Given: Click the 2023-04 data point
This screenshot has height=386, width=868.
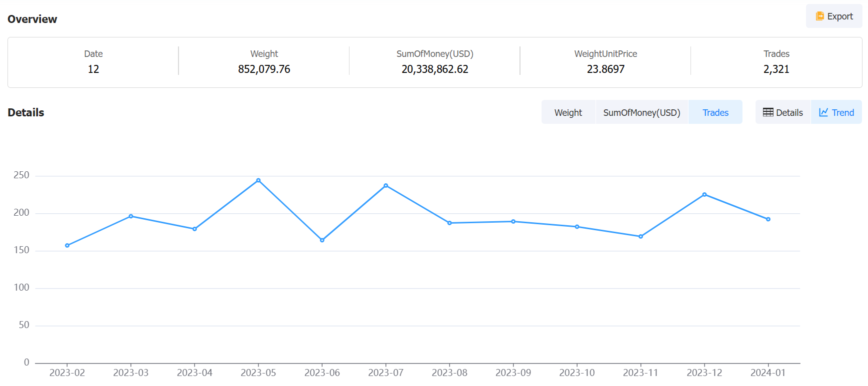Looking at the screenshot, I should click(194, 229).
